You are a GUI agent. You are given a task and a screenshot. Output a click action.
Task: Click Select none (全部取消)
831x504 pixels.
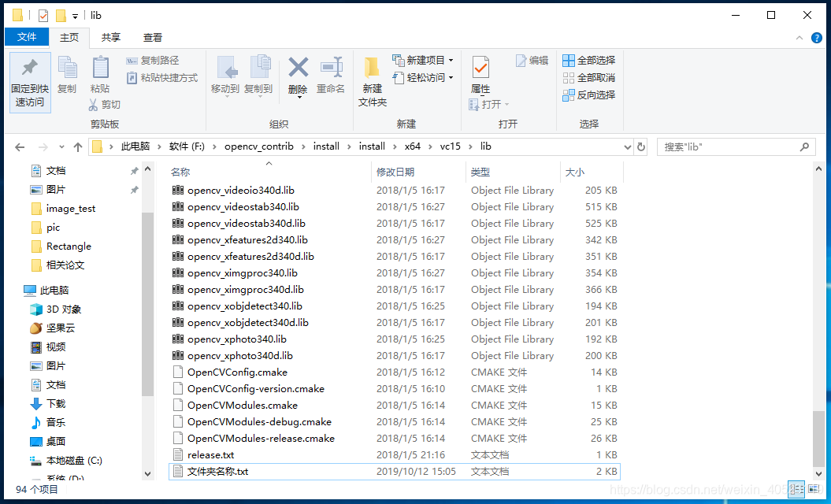[589, 78]
